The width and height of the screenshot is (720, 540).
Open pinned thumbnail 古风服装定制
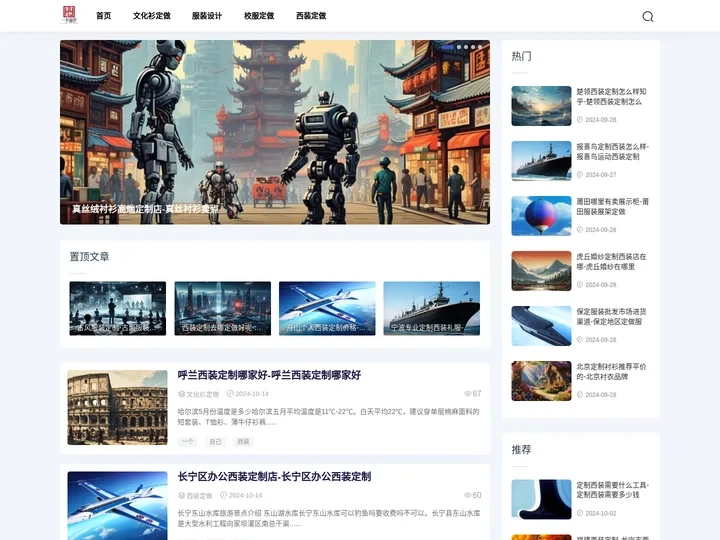coord(118,308)
